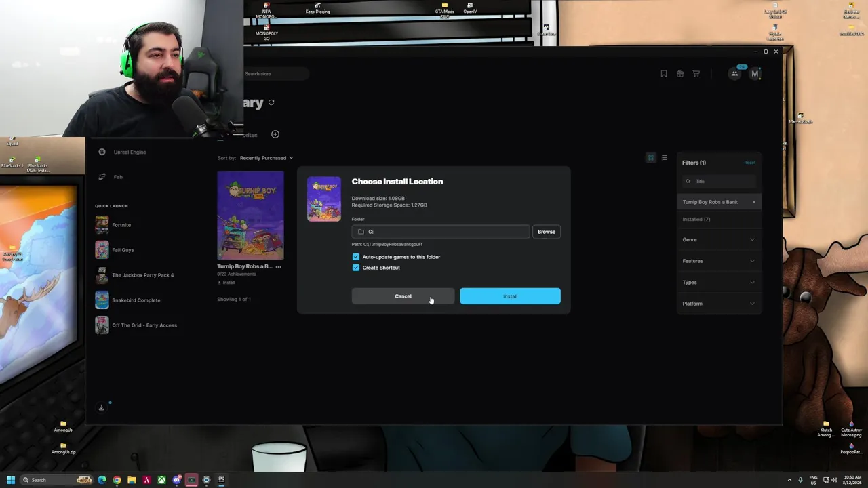Select the Installed (7) filter
This screenshot has height=488, width=868.
click(x=696, y=220)
